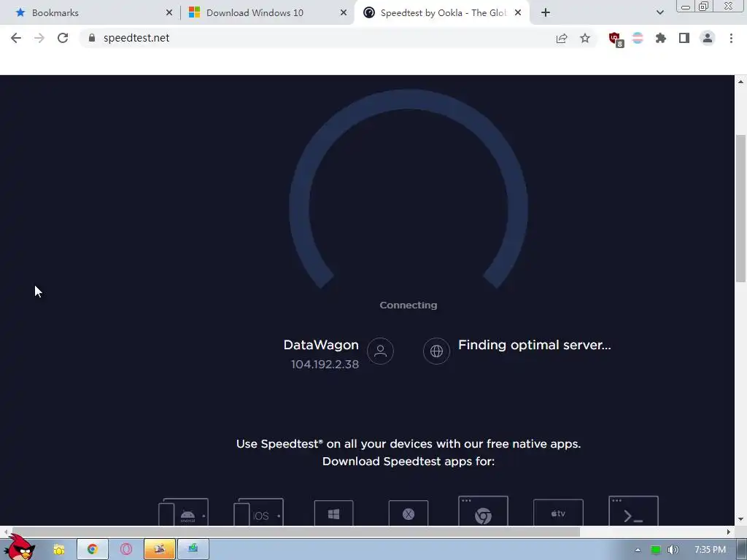
Task: Click the forward navigation arrow
Action: [39, 38]
